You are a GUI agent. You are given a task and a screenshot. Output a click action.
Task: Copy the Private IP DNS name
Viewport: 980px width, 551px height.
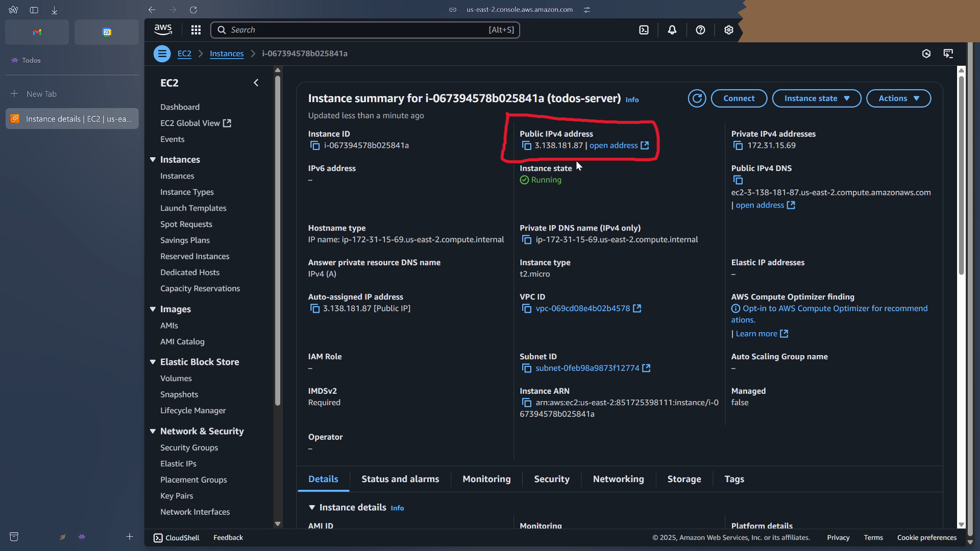point(526,240)
